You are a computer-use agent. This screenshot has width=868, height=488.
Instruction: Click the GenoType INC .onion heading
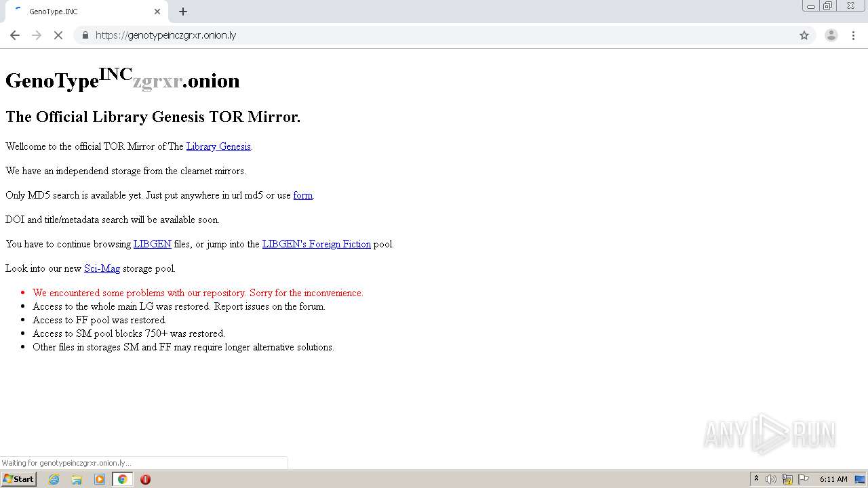pos(123,79)
